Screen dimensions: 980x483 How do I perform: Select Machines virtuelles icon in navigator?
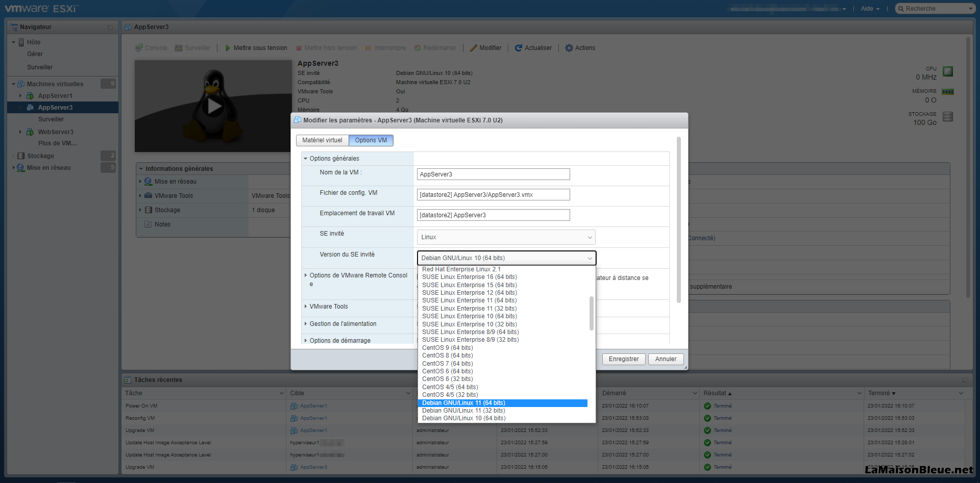(21, 84)
